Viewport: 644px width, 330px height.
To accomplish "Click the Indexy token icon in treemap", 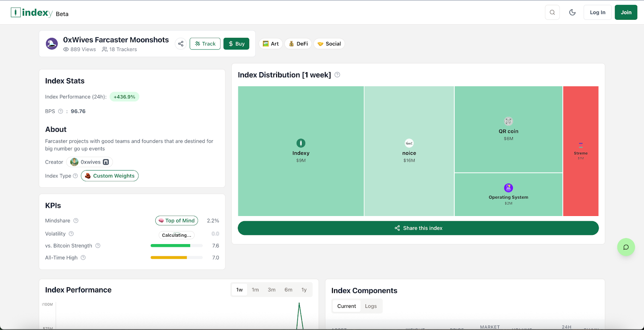I will coord(301,143).
